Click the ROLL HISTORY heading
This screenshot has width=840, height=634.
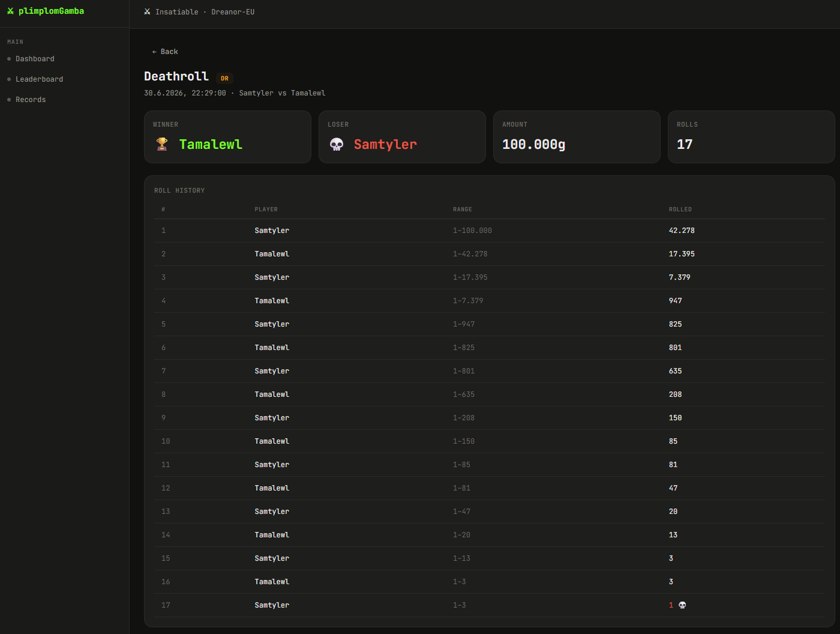point(179,190)
